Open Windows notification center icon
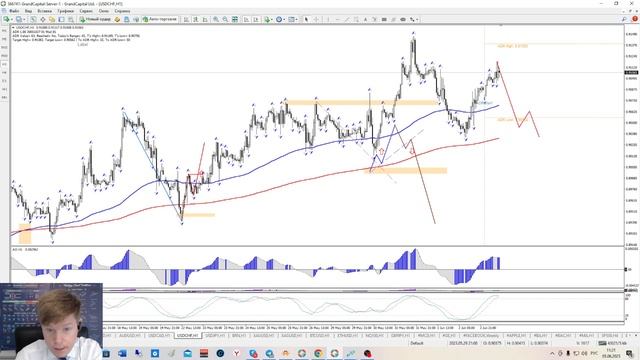Viewport: 640px width, 360px height. 629,353
